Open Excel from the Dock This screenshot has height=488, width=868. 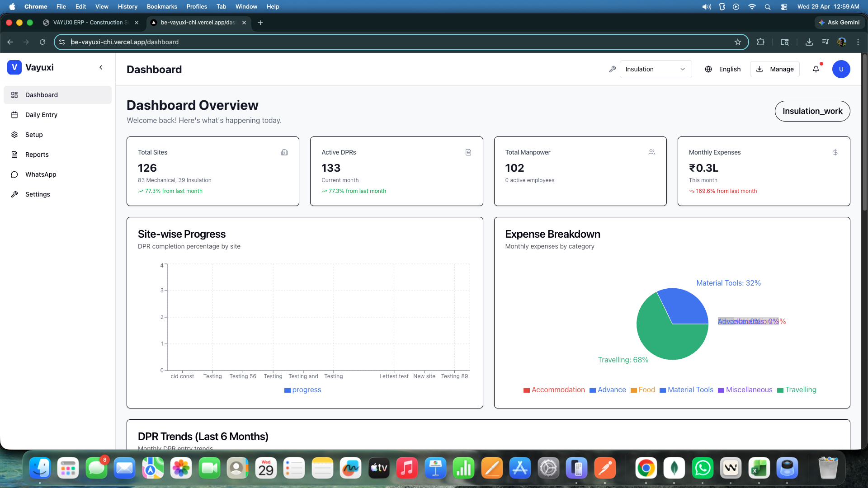759,468
